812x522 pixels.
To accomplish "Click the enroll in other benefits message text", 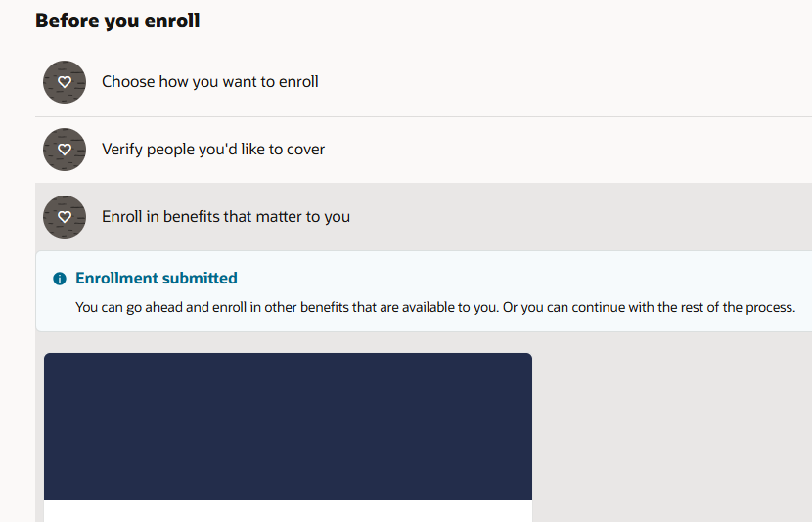I will (x=435, y=307).
